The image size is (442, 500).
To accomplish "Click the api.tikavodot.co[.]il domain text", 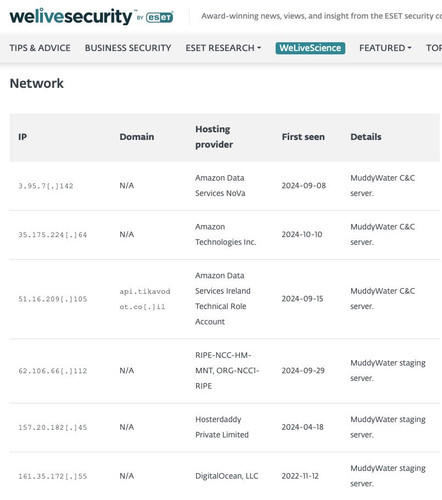I will point(145,299).
